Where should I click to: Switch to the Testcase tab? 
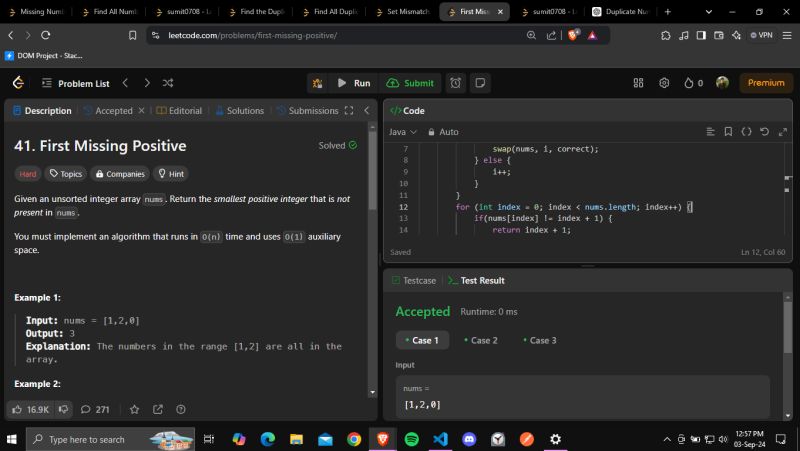(414, 281)
